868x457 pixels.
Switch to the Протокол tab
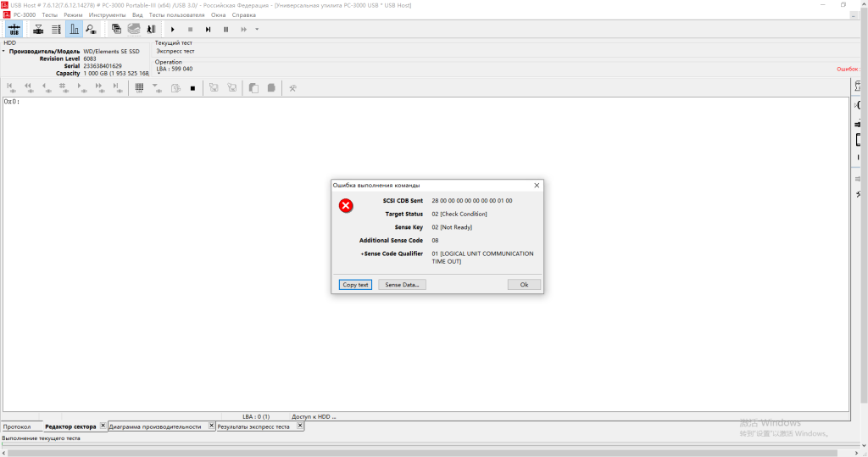(x=17, y=426)
